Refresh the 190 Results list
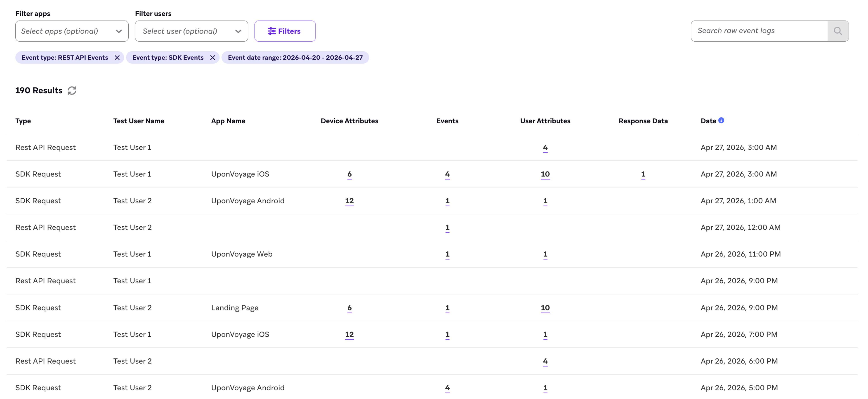The image size is (868, 399). 72,90
